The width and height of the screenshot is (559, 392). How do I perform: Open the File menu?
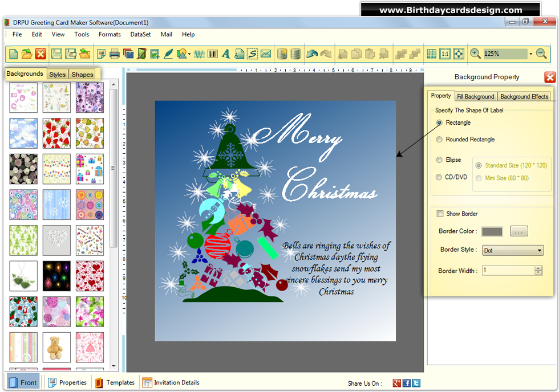[x=17, y=35]
